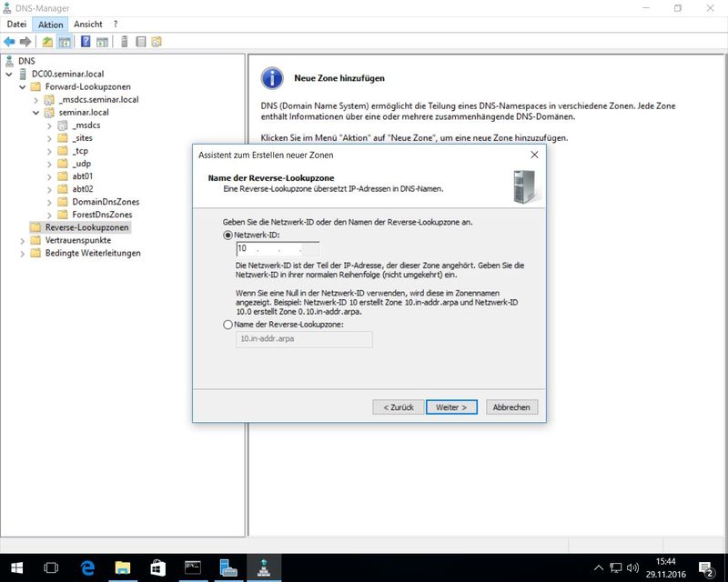
Task: Select the _sites folder
Action: tap(82, 138)
